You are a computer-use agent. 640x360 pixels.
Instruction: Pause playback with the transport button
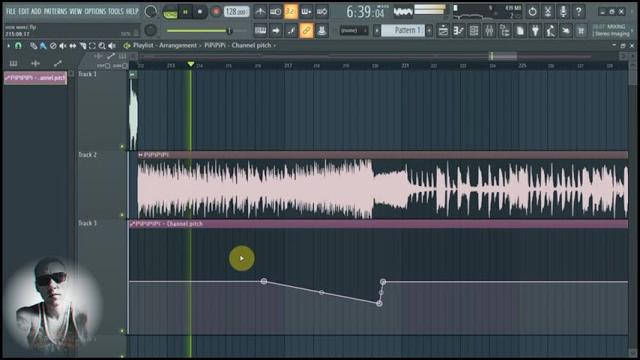click(x=185, y=12)
